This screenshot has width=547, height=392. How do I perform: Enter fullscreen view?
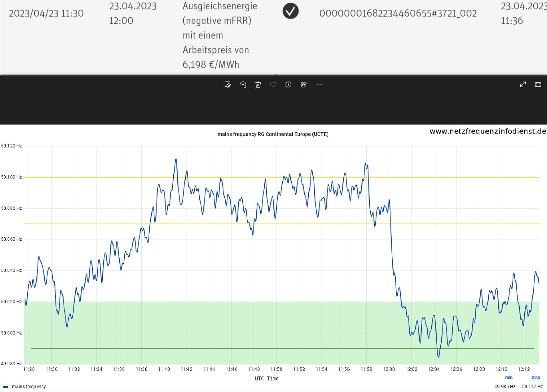coord(538,85)
